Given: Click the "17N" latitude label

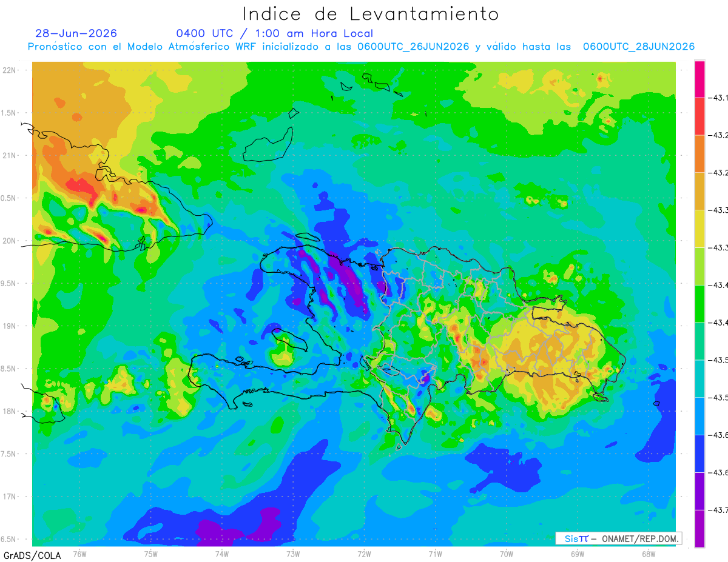Looking at the screenshot, I should pos(10,497).
